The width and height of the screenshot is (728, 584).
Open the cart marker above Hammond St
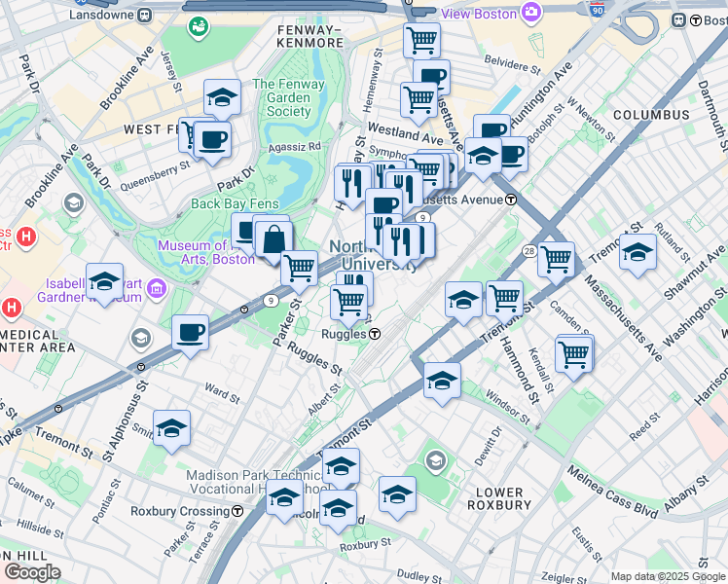[505, 300]
